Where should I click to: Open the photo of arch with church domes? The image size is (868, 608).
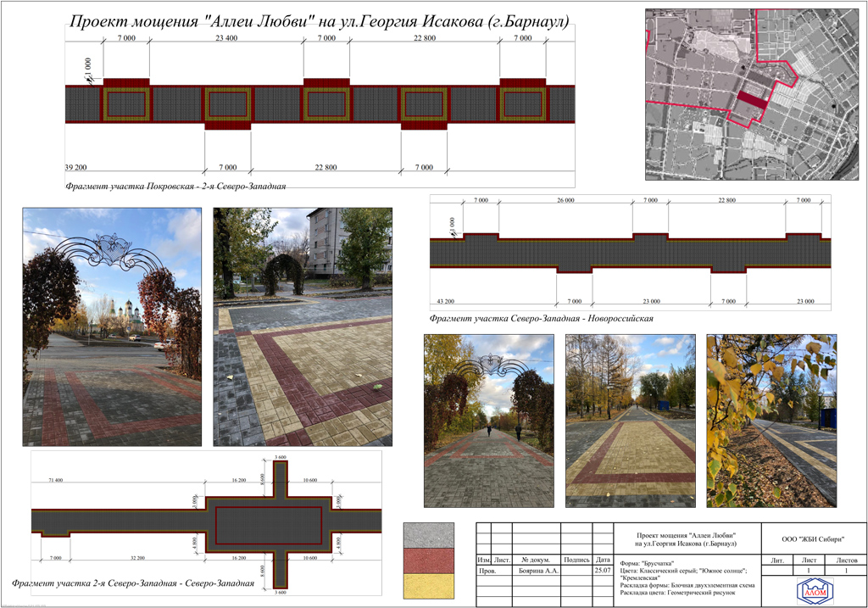click(112, 326)
